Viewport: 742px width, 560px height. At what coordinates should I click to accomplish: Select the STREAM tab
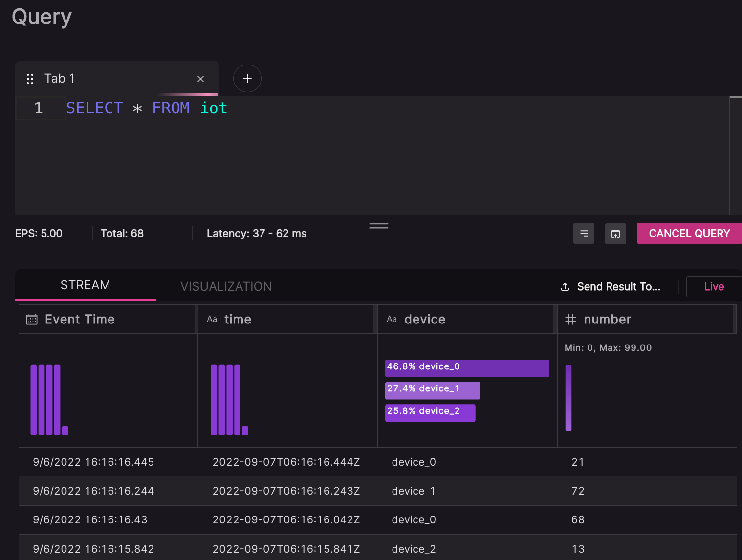86,285
